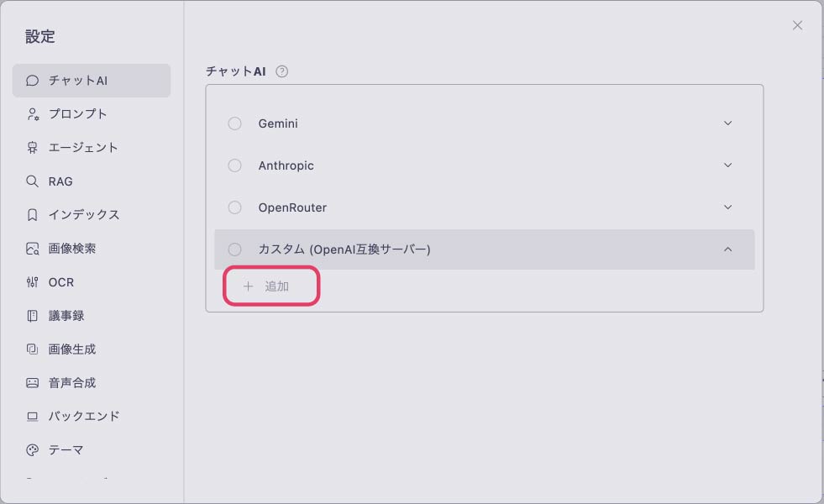Open the 画像生成 settings page

coord(92,349)
